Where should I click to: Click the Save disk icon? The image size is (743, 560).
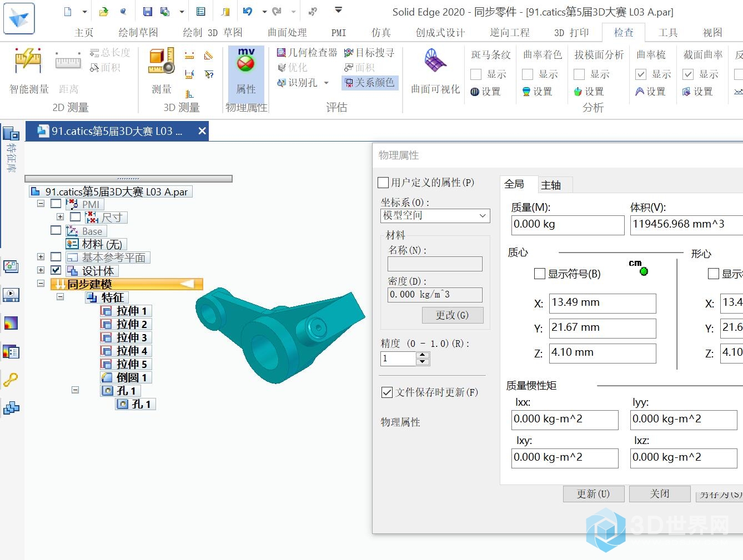coord(147,12)
